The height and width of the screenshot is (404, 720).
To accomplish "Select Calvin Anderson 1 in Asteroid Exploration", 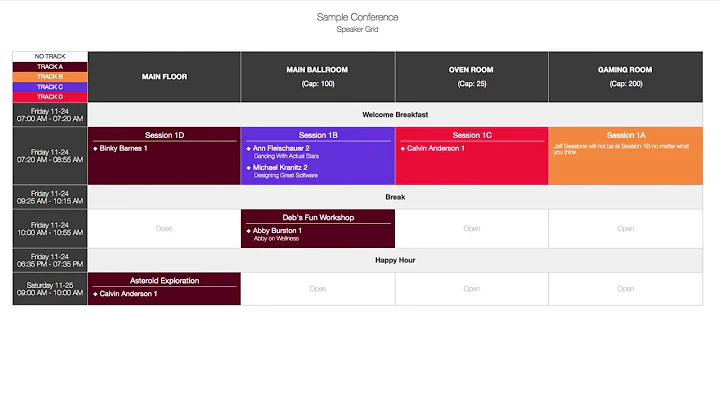I will tap(128, 294).
